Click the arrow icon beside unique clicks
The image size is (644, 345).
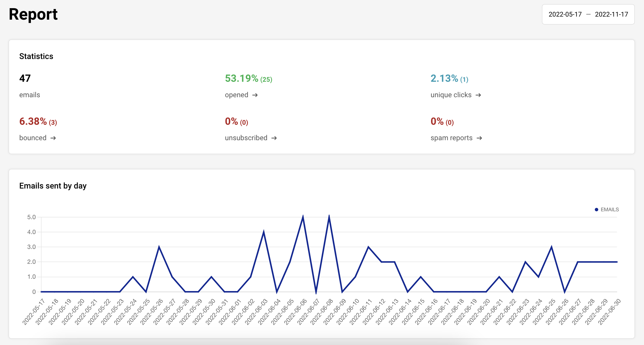(478, 95)
